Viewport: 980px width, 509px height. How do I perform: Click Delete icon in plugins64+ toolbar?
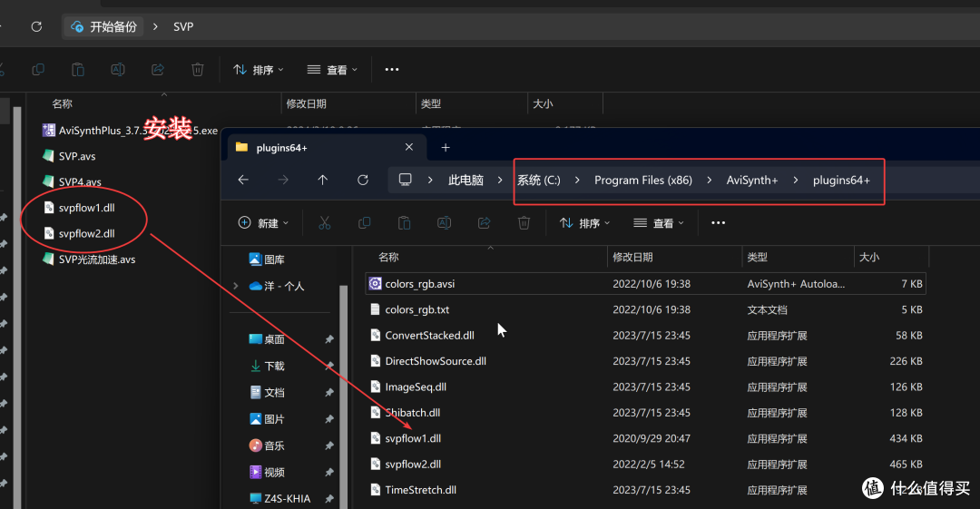(524, 222)
